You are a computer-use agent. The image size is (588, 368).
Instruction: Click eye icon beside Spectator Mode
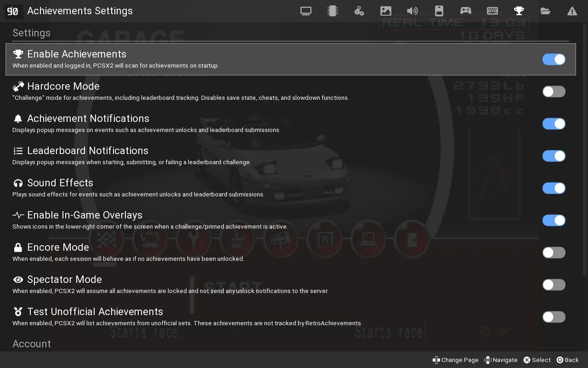[18, 280]
